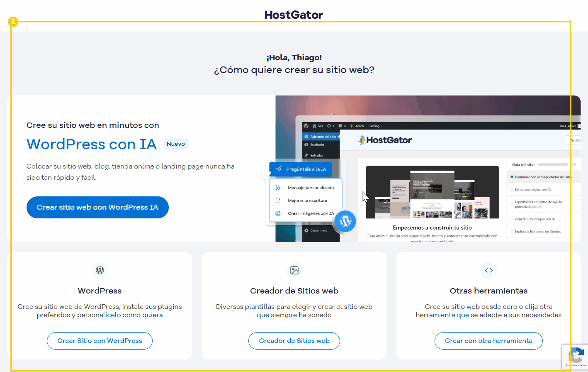
Task: Click Explora la Biblioteca de Diseños item
Action: coord(538,232)
